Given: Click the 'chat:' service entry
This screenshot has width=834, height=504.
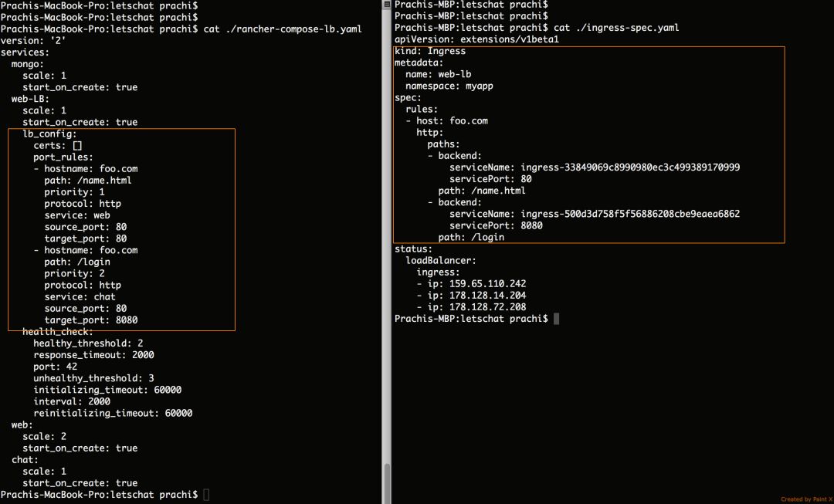Looking at the screenshot, I should [25, 461].
